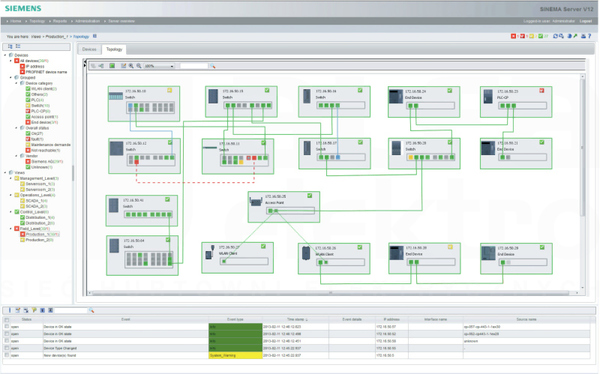The image size is (600, 374).
Task: Click the zoom in magnifier in topology toolbar
Action: (x=131, y=66)
